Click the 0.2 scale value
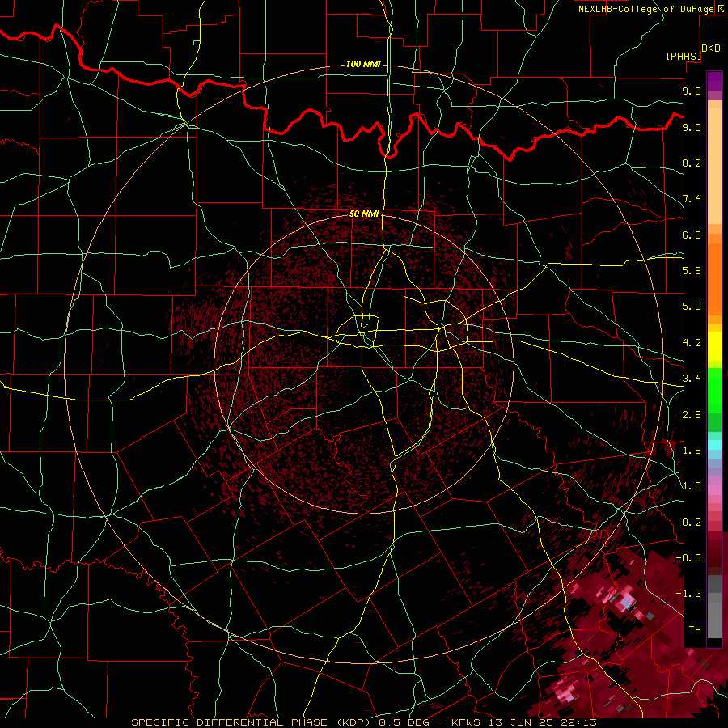 click(692, 523)
